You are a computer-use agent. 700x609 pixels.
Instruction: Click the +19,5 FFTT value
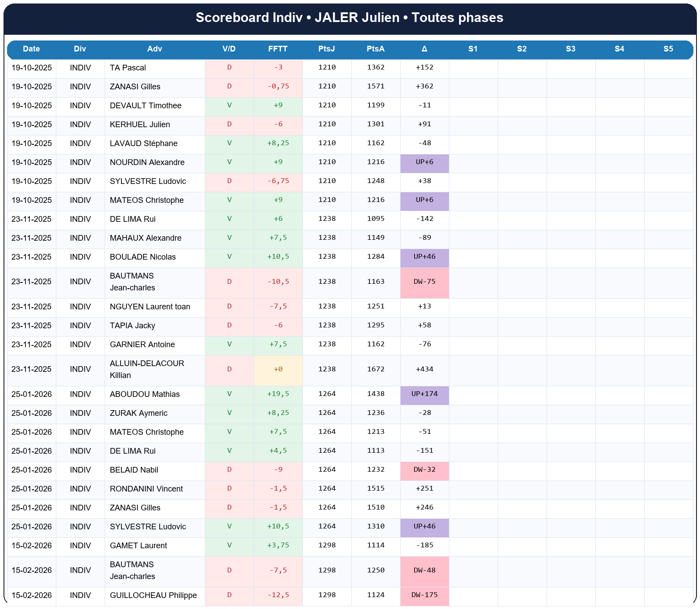click(x=278, y=394)
